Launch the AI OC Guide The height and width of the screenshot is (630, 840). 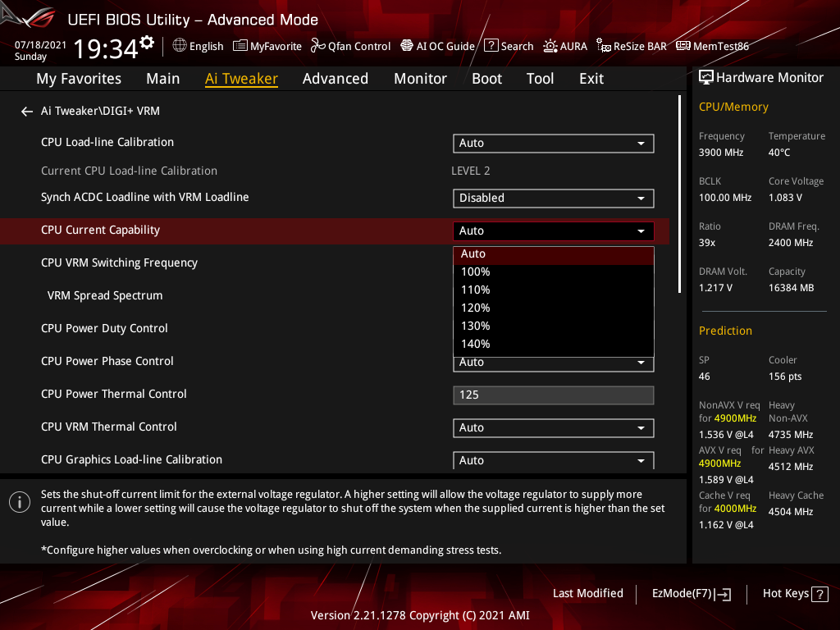click(437, 46)
